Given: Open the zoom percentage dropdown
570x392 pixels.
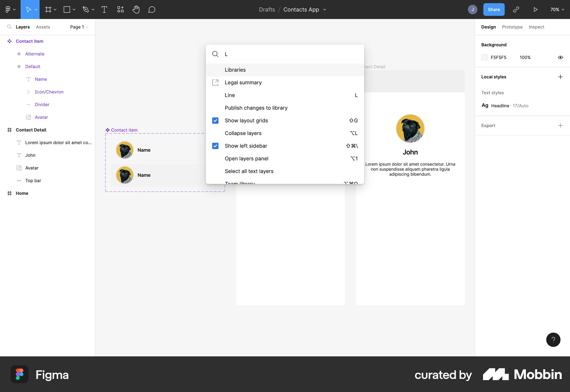Looking at the screenshot, I should [x=557, y=9].
